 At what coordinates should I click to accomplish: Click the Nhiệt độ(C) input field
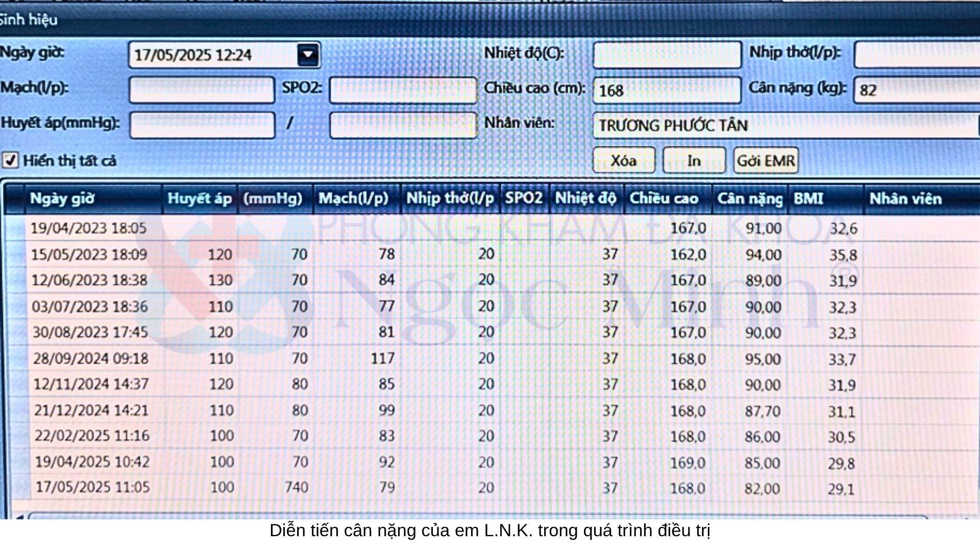pos(666,55)
